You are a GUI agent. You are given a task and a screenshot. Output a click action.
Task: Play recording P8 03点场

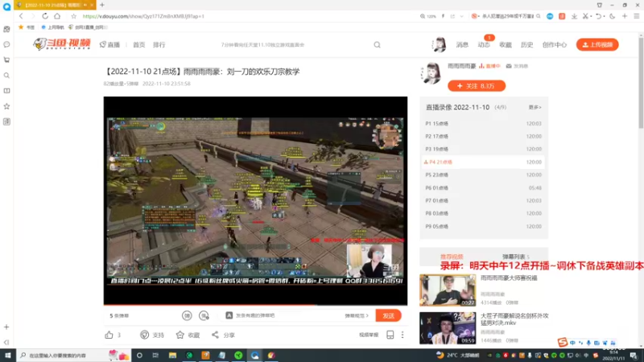click(x=484, y=213)
